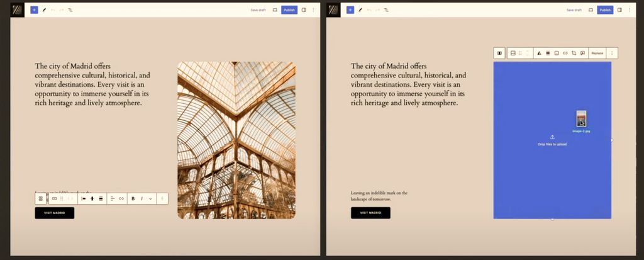This screenshot has width=644, height=260.
Task: Click the link icon in button block toolbar
Action: coord(121,198)
